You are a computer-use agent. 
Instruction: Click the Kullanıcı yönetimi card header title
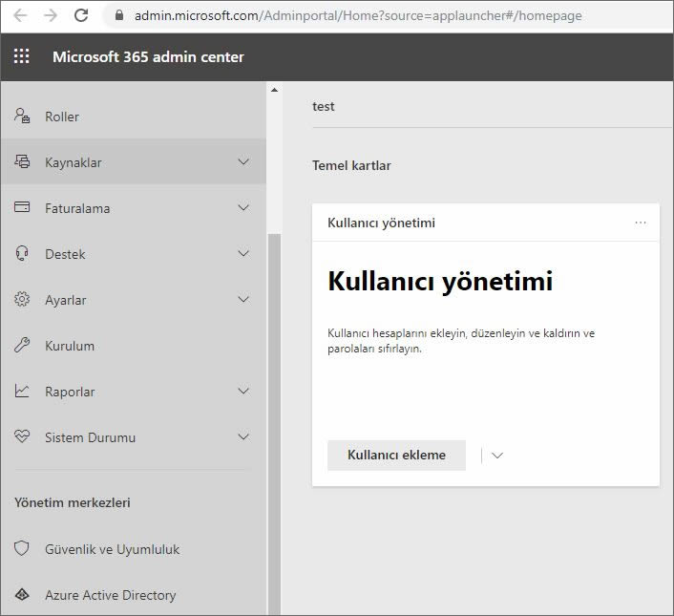click(381, 223)
